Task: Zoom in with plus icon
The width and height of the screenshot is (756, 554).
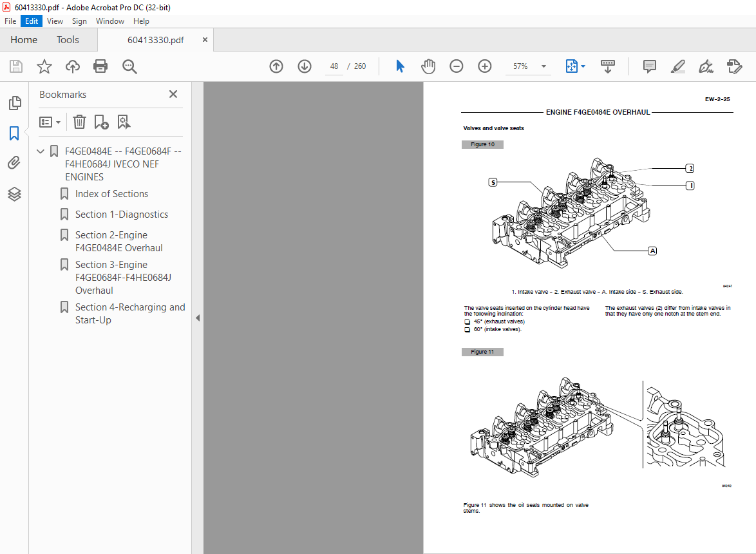Action: [484, 66]
